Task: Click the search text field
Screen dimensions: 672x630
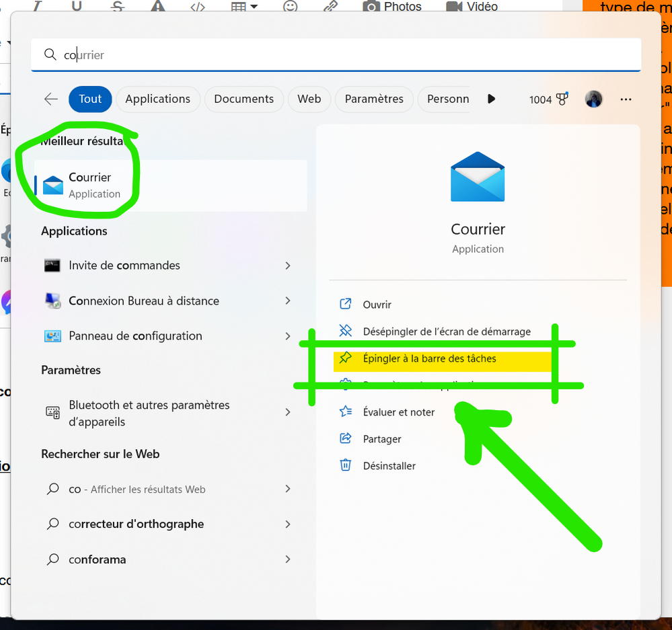Action: click(x=336, y=55)
